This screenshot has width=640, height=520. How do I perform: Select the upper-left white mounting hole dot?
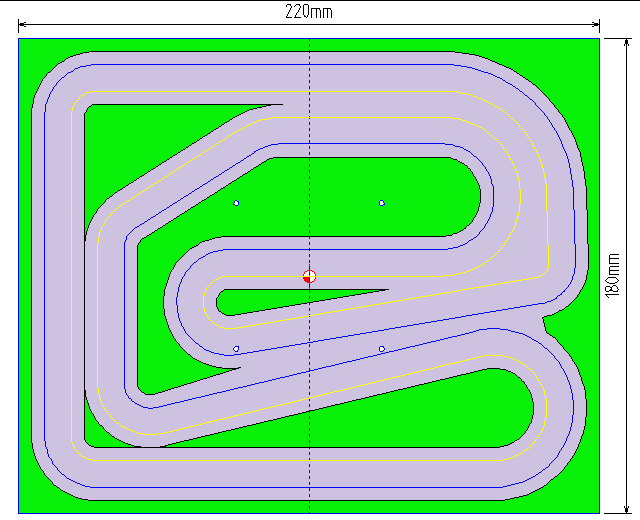[236, 203]
